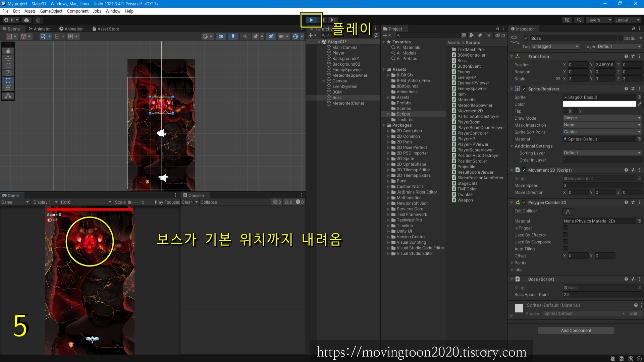Select Main Camera in Hierarchy
The width and height of the screenshot is (644, 362).
coord(344,47)
